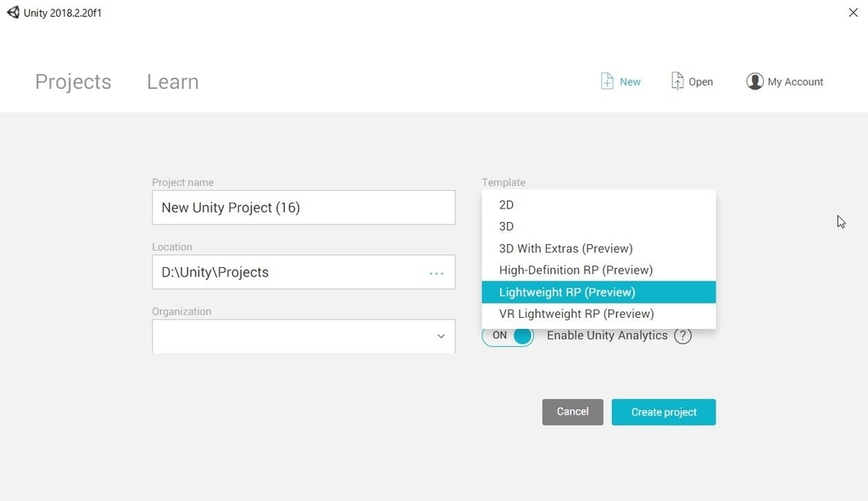Choose 3D With Extras (Preview) template
Screen dimensions: 868x501
coord(598,248)
